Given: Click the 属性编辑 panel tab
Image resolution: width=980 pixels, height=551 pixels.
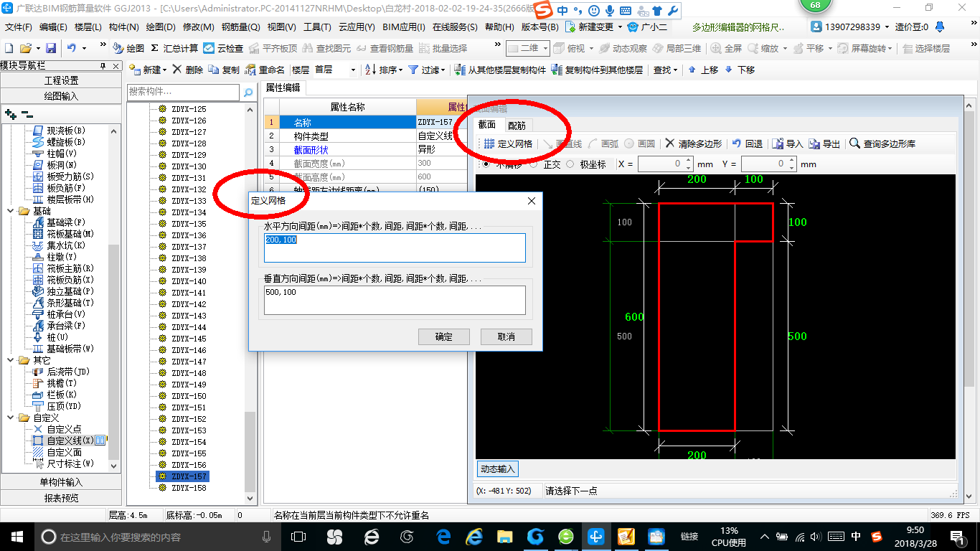Looking at the screenshot, I should (283, 88).
